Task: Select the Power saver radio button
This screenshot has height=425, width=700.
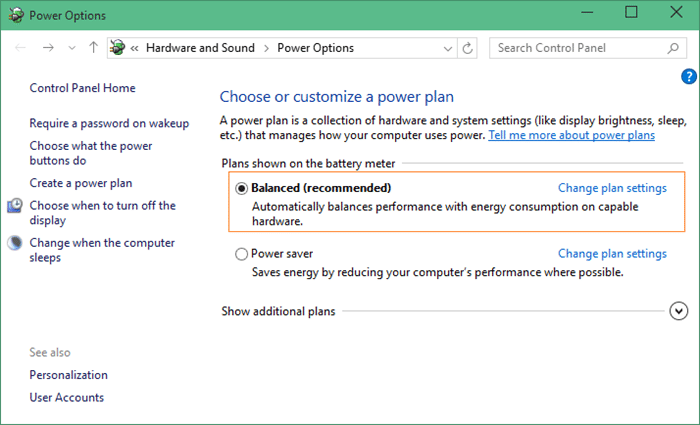Action: pos(241,254)
